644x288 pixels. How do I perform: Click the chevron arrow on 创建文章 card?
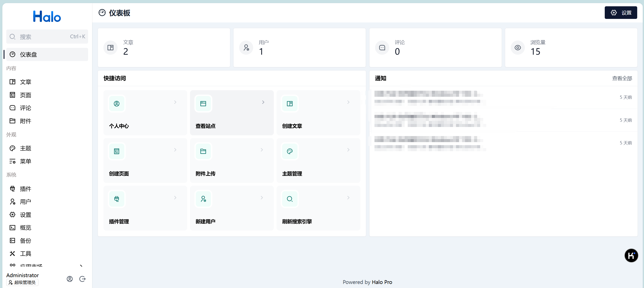click(x=348, y=102)
